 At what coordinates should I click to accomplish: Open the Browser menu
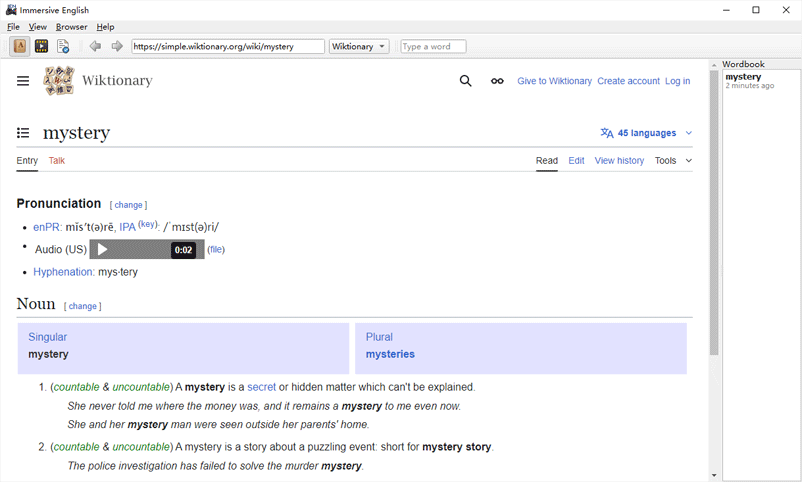(72, 27)
